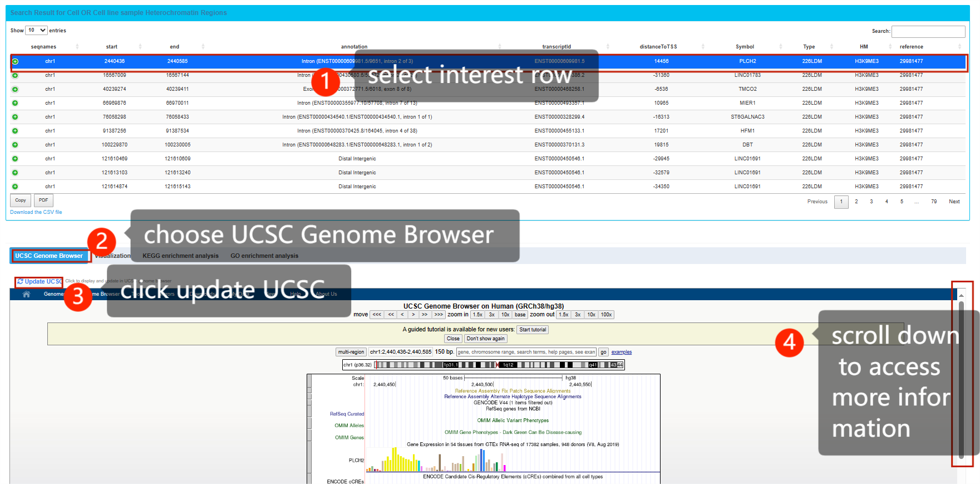Select the UCSC Genome Browser tab
The image size is (980, 484).
(x=49, y=256)
